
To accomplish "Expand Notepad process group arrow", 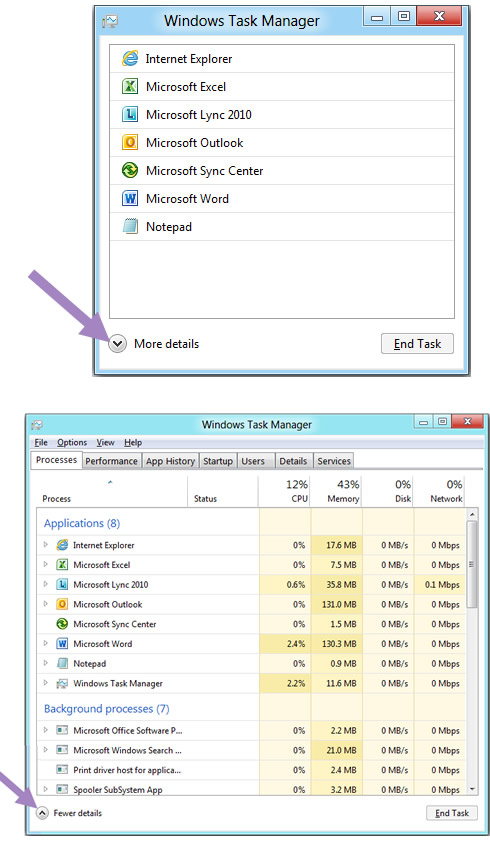I will pyautogui.click(x=46, y=663).
